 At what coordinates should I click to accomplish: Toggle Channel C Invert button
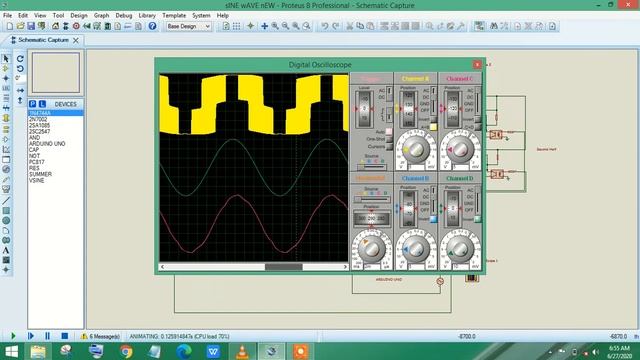(x=478, y=120)
